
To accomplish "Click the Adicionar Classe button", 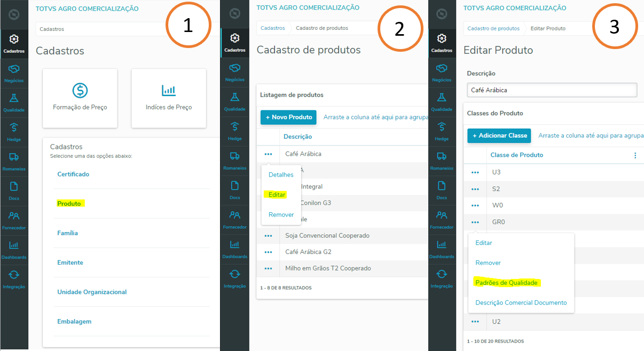I will 499,135.
